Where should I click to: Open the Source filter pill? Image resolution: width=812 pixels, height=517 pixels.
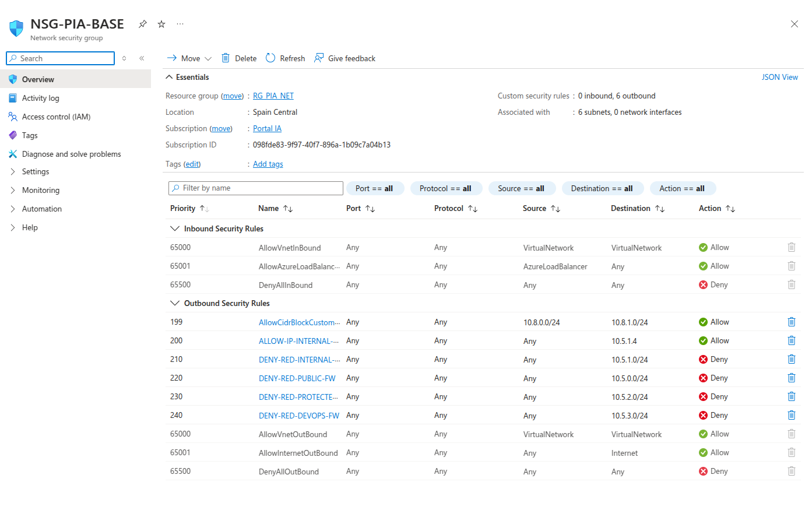[522, 188]
